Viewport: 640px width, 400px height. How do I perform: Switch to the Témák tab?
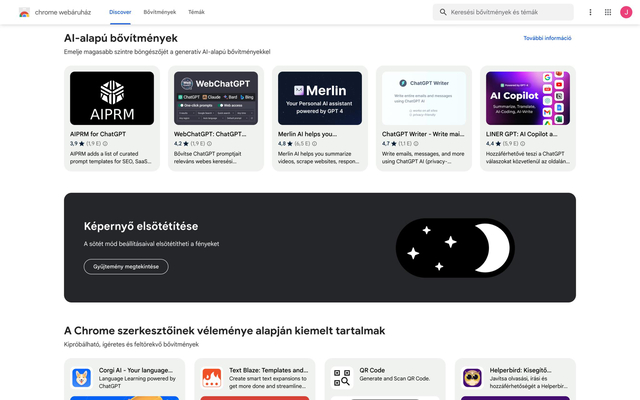pyautogui.click(x=196, y=12)
